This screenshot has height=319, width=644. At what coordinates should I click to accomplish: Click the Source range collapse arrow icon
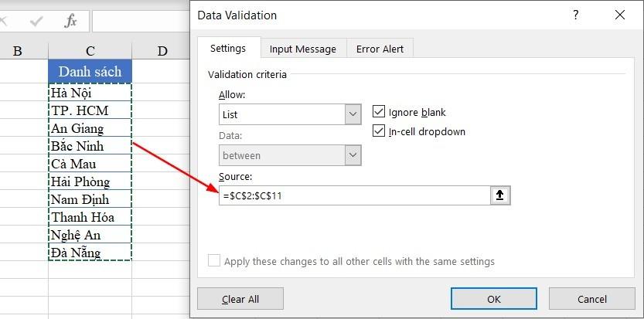pyautogui.click(x=500, y=195)
